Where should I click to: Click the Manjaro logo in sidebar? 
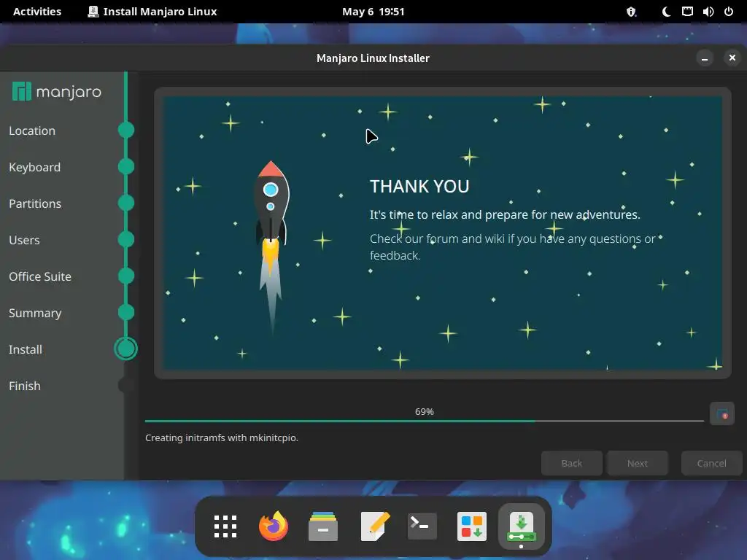[57, 91]
